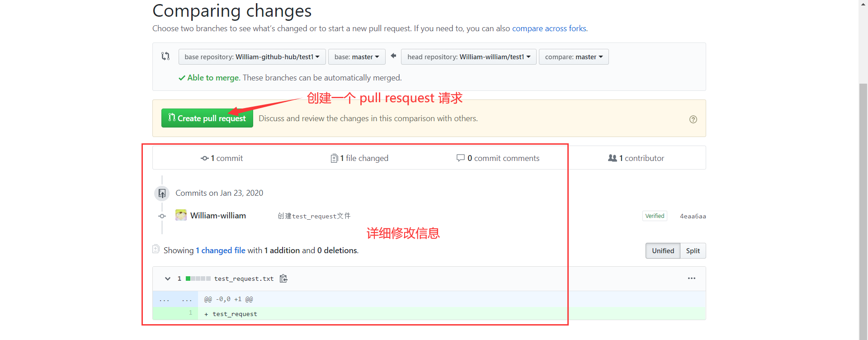This screenshot has width=868, height=340.
Task: Click the pull request icon on green button
Action: point(172,117)
